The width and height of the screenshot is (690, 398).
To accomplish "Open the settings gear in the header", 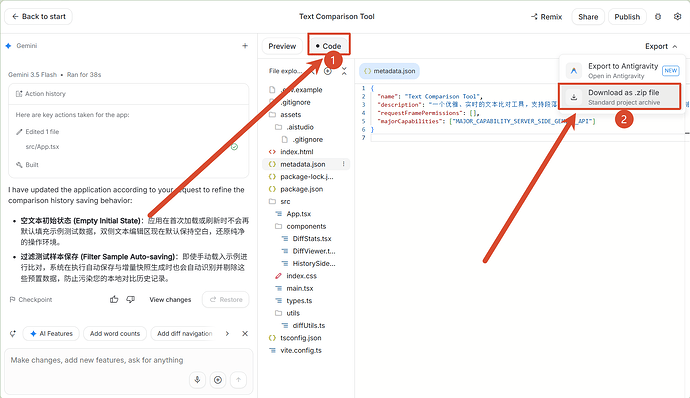I will 677,17.
